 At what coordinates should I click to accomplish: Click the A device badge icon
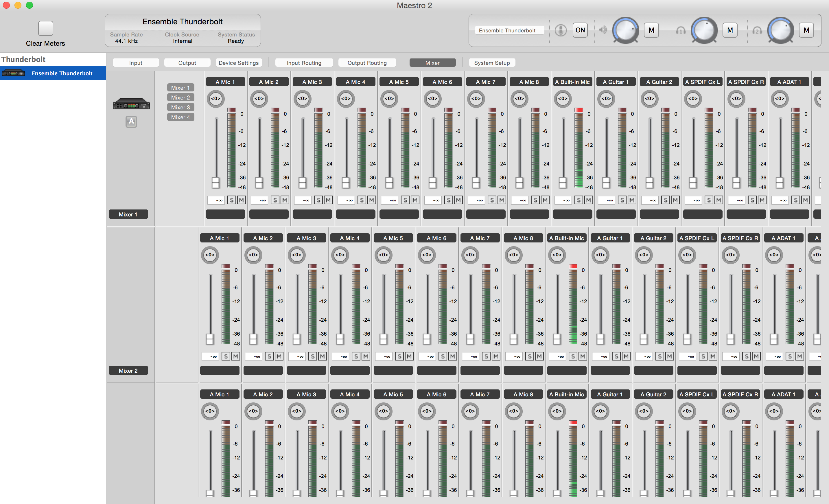[x=131, y=122]
